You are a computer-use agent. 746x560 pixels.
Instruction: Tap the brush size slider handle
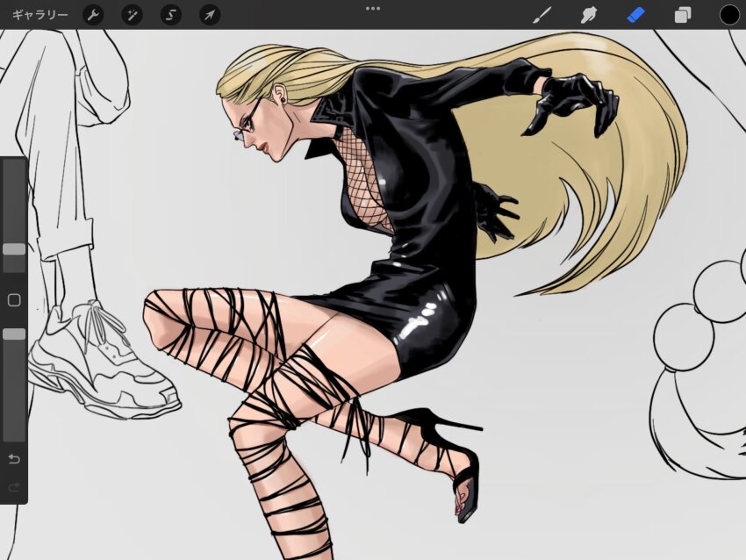tap(13, 249)
